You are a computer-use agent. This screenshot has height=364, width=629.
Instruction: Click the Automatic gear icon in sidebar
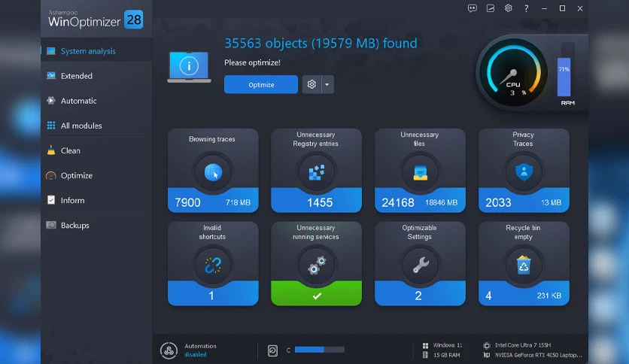(51, 101)
